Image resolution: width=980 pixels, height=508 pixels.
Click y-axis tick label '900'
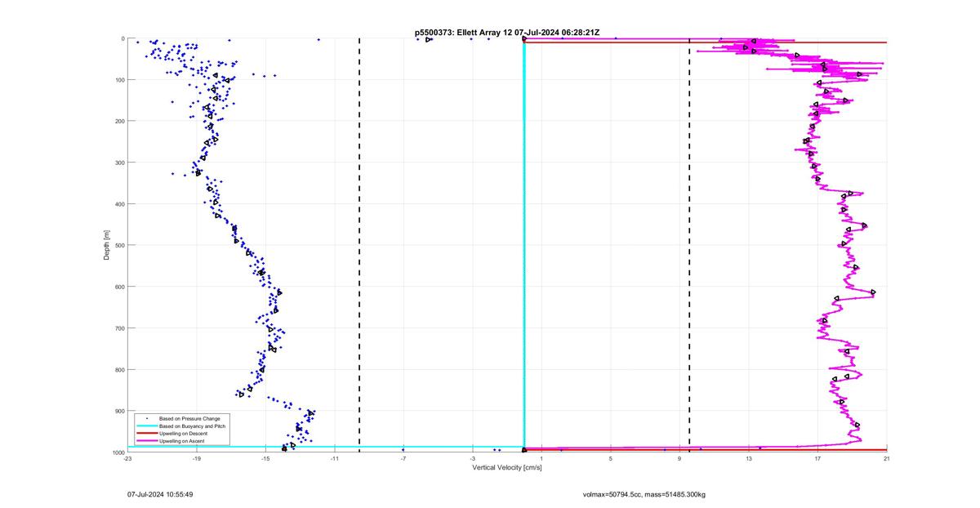pos(118,411)
